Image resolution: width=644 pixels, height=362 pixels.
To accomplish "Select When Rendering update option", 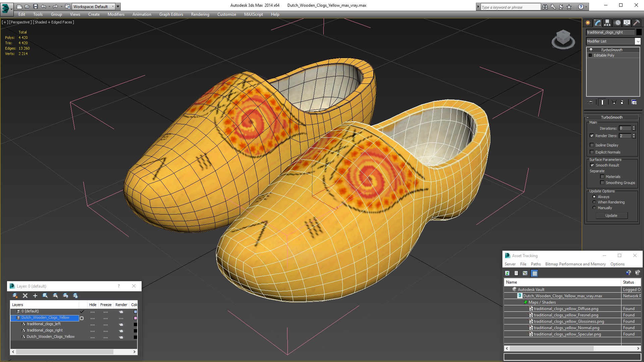I will (x=594, y=202).
